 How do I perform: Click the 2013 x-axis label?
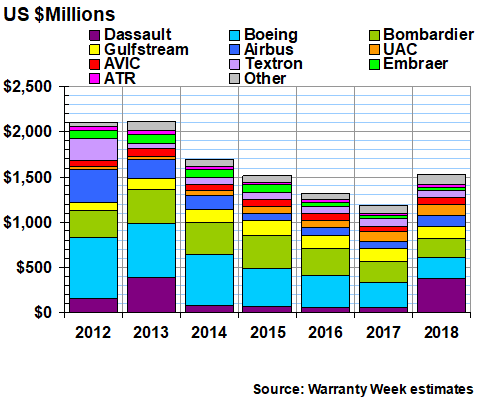[x=151, y=332]
